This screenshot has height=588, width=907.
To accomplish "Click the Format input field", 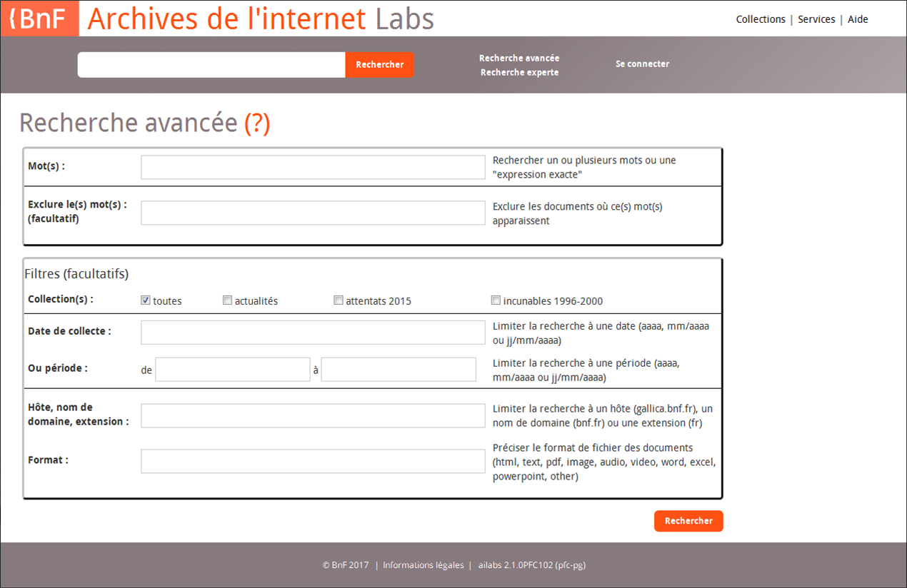I will pos(313,461).
